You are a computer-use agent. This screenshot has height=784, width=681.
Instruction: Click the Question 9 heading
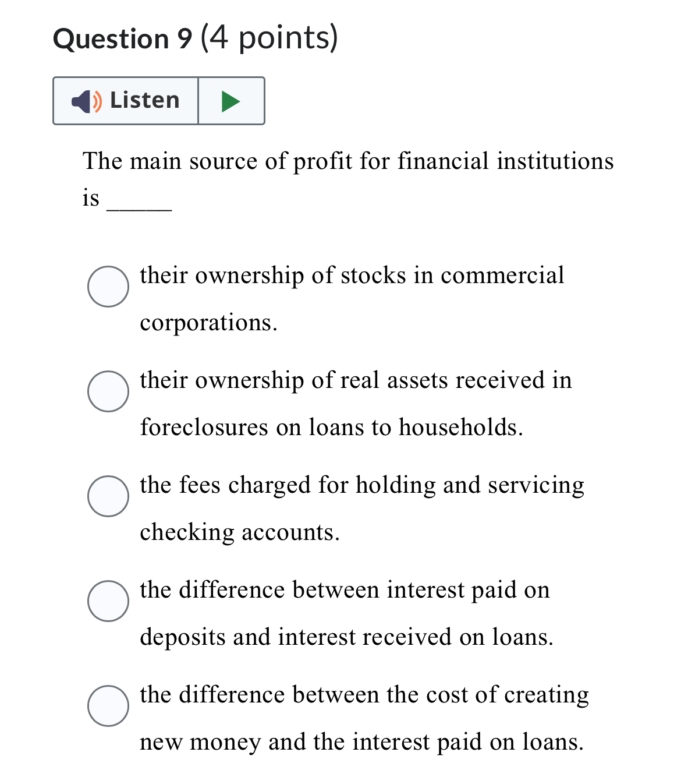195,38
